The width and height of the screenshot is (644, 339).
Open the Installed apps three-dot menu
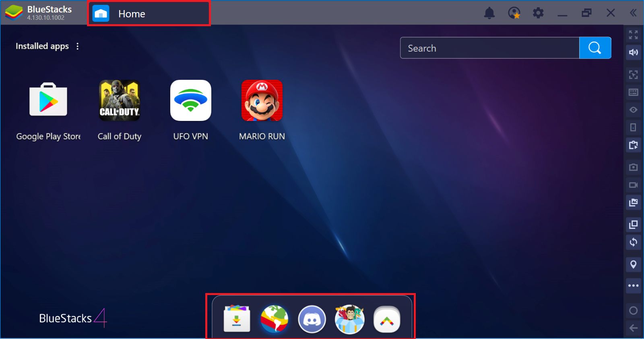point(78,46)
